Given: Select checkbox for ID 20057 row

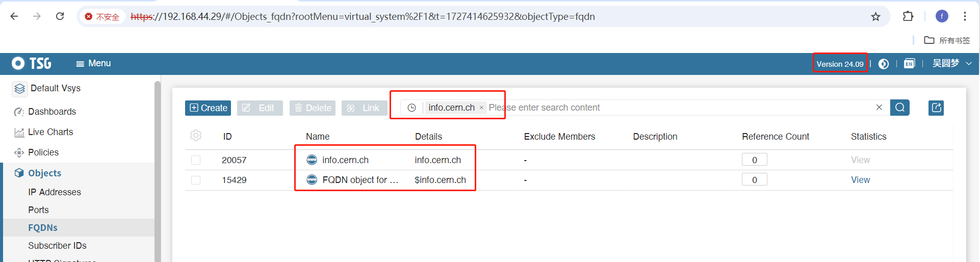Looking at the screenshot, I should 196,160.
